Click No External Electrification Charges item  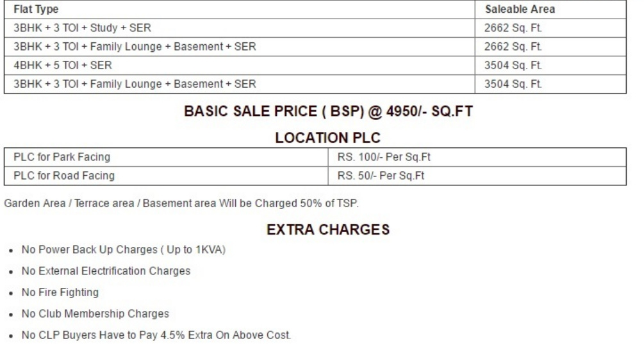coord(101,271)
